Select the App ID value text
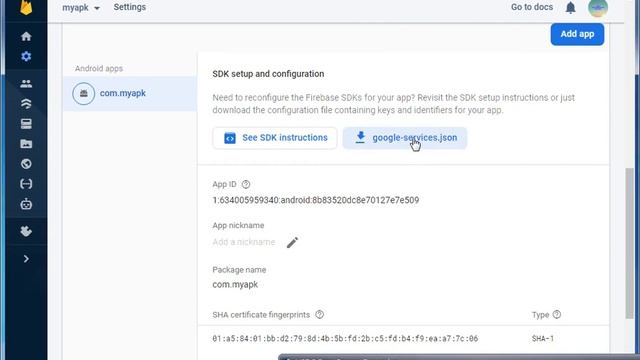640x360 pixels. coord(316,200)
